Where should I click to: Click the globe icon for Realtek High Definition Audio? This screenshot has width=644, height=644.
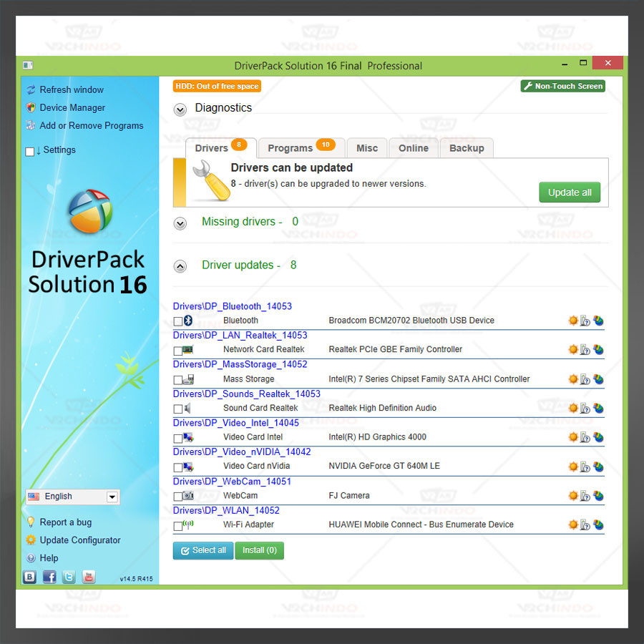coord(598,409)
